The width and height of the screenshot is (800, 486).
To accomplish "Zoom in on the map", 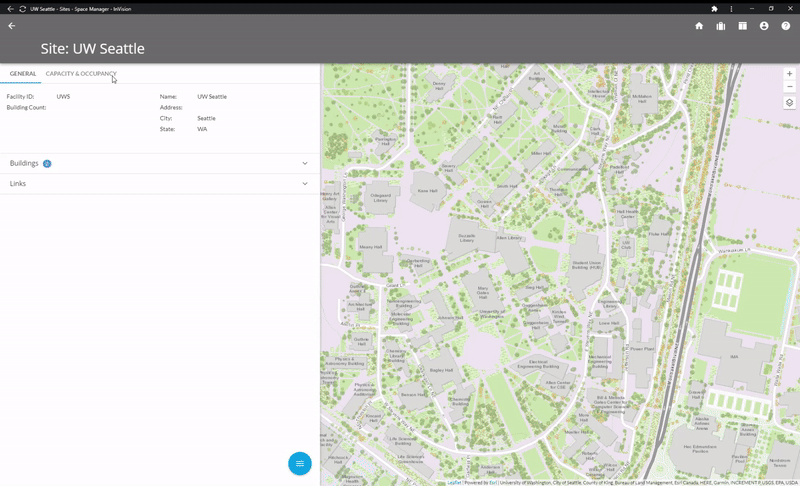I will click(x=789, y=74).
